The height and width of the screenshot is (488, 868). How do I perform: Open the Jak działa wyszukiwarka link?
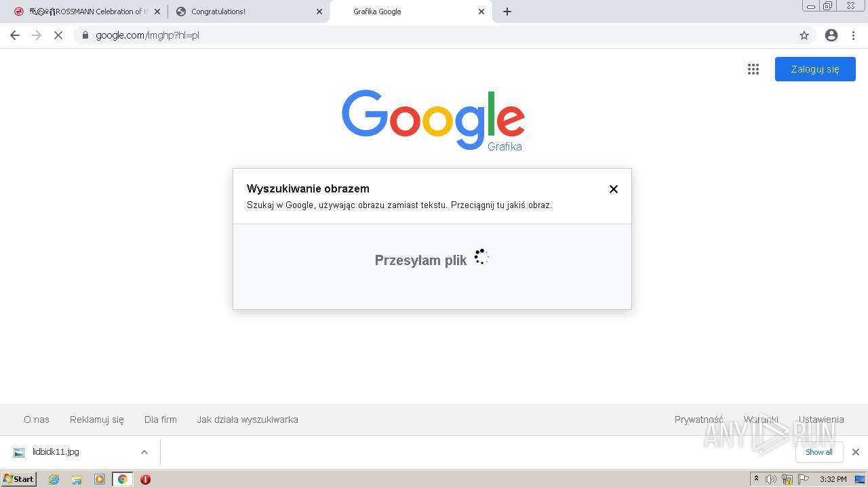(248, 420)
